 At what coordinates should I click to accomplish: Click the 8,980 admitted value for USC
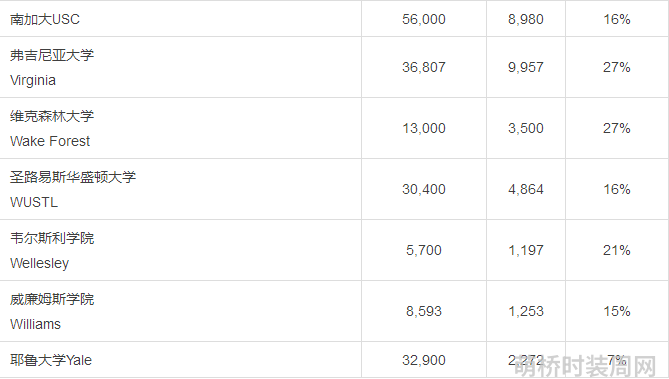[526, 19]
